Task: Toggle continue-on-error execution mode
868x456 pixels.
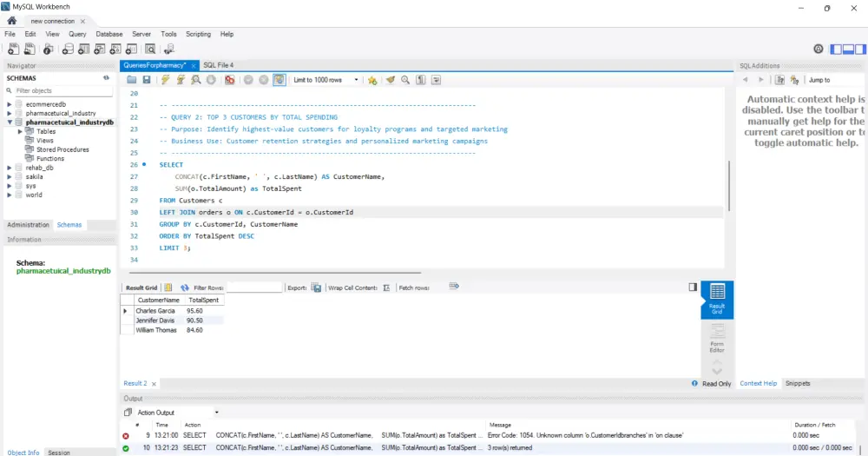Action: 229,80
